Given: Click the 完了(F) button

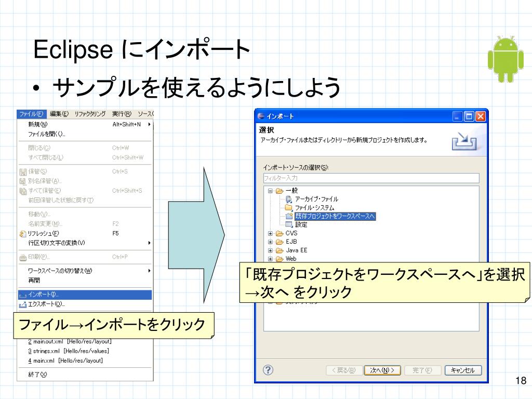Looking at the screenshot, I should pos(422,370).
